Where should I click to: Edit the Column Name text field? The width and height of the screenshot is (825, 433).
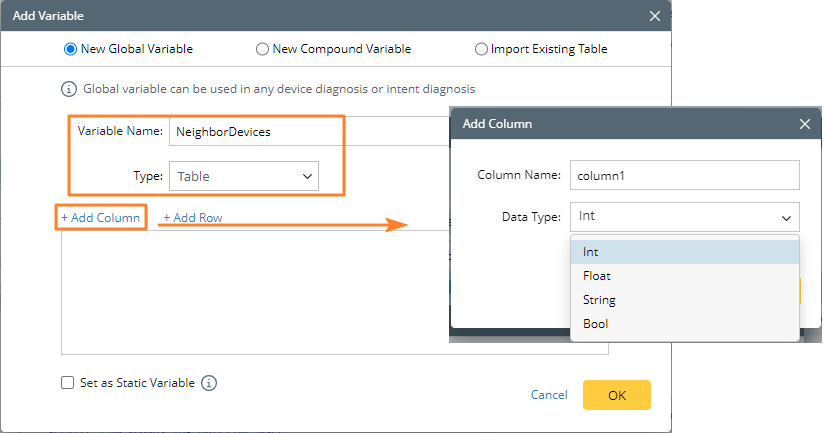[x=684, y=174]
